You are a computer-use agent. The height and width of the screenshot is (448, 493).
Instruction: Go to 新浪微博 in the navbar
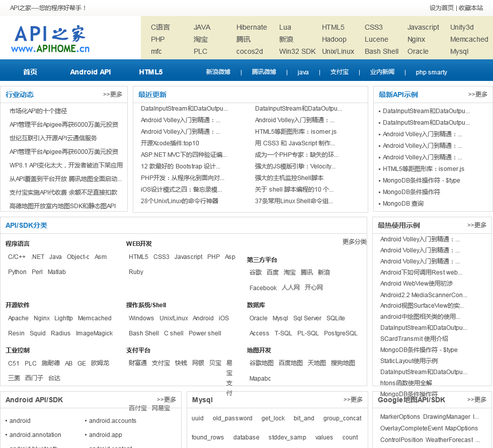point(218,72)
